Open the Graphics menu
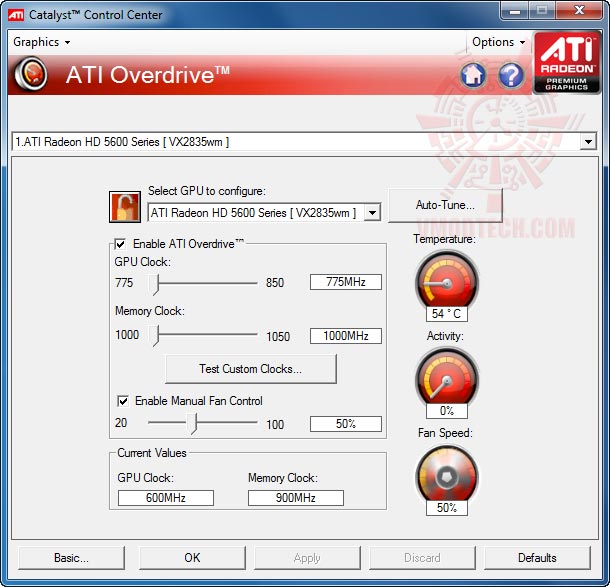This screenshot has width=610, height=587. point(42,42)
